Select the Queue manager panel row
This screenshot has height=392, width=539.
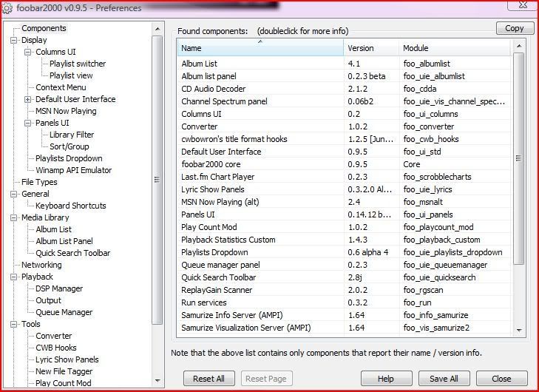(344, 265)
